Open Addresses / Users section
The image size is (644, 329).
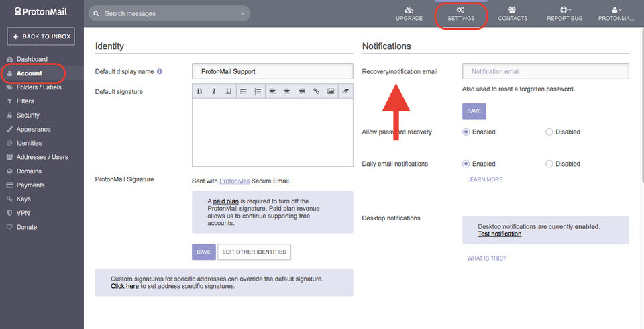click(x=42, y=157)
